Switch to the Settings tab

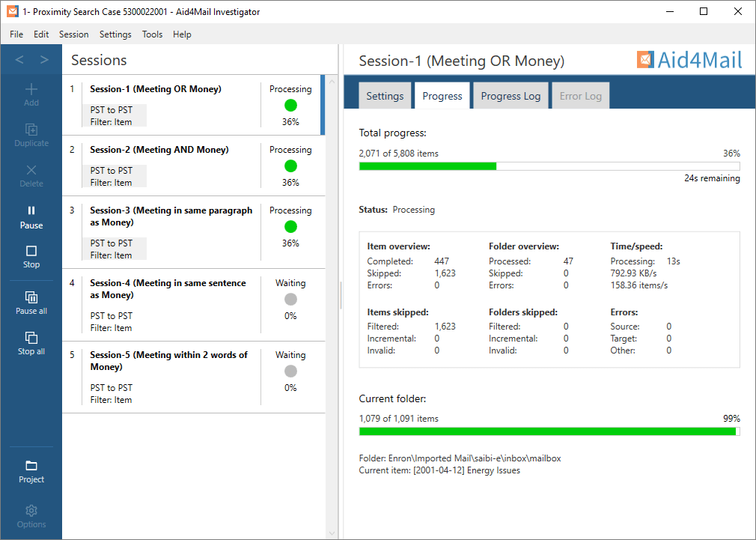(x=385, y=96)
